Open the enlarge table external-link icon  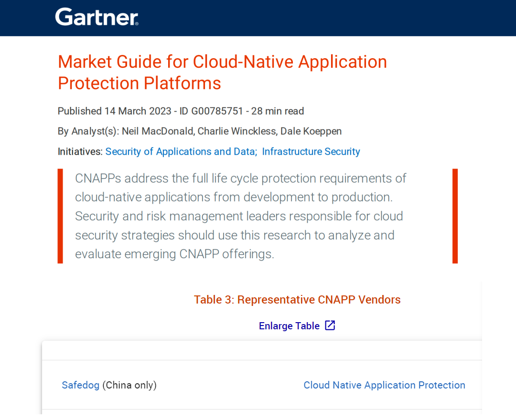(x=330, y=325)
